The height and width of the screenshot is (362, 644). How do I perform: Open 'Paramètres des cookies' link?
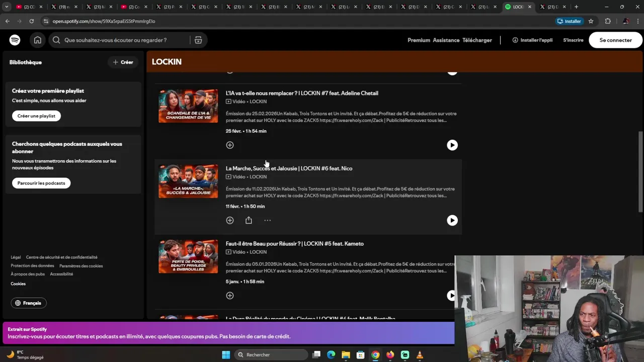tap(81, 265)
